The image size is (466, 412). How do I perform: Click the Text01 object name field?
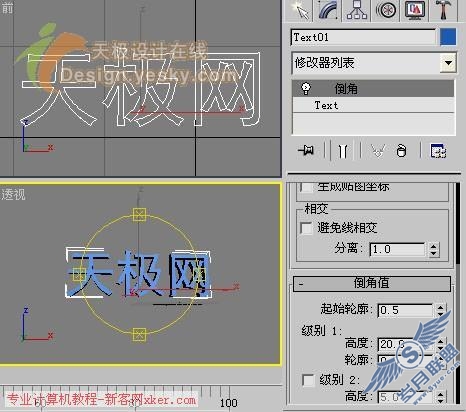tap(363, 37)
